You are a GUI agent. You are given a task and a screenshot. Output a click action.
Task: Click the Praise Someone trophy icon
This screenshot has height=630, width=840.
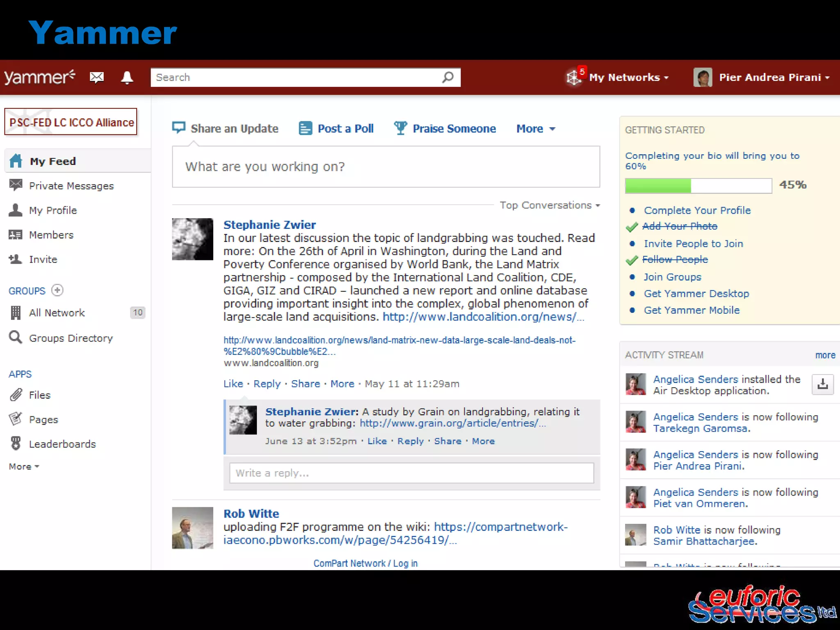tap(400, 128)
